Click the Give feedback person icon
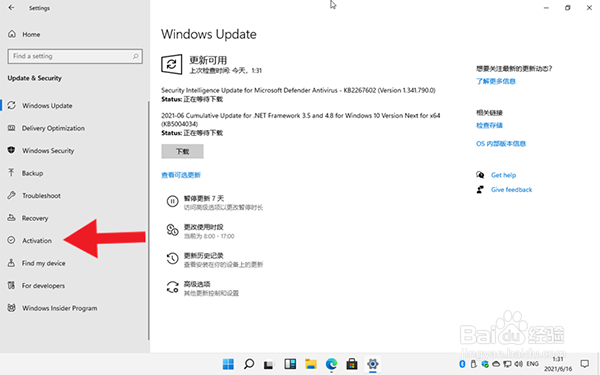The width and height of the screenshot is (600, 375). click(480, 189)
